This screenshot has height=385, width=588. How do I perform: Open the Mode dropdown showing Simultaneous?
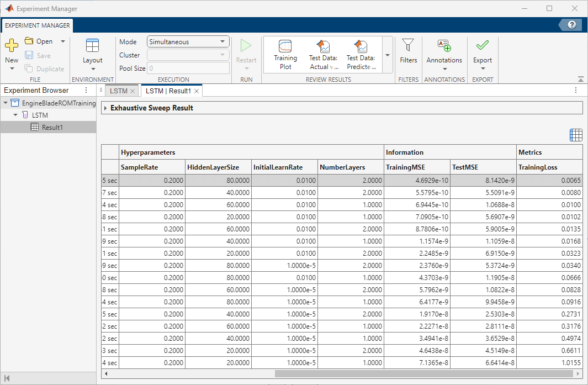point(188,41)
